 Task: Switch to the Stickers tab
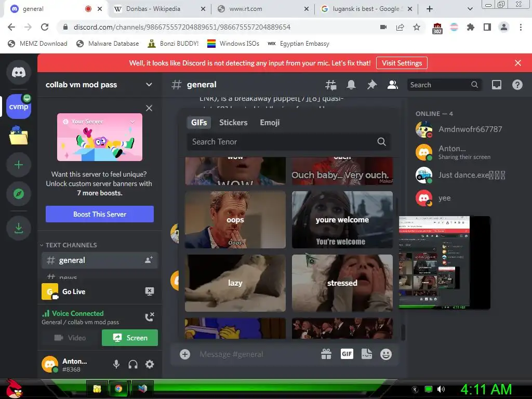[x=233, y=123]
